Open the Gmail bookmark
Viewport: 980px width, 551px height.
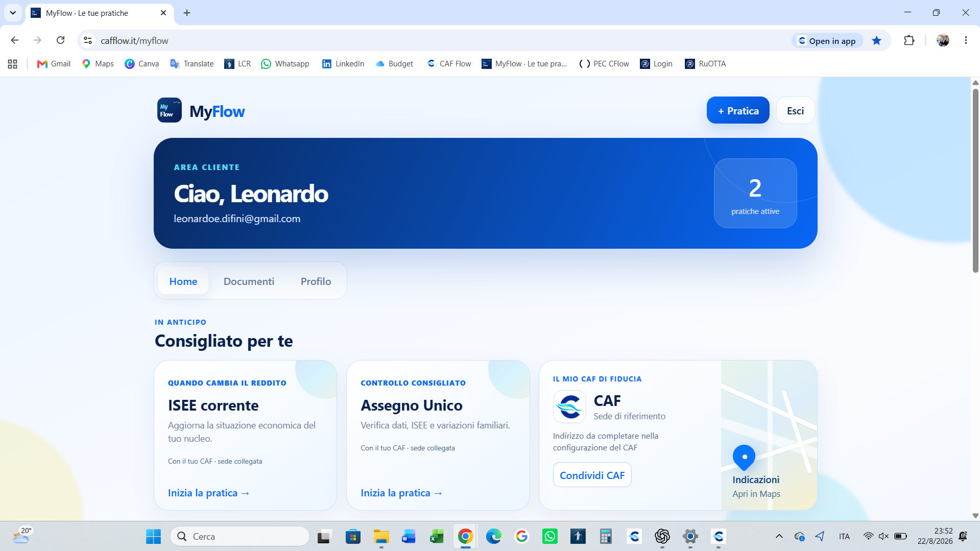pyautogui.click(x=54, y=64)
